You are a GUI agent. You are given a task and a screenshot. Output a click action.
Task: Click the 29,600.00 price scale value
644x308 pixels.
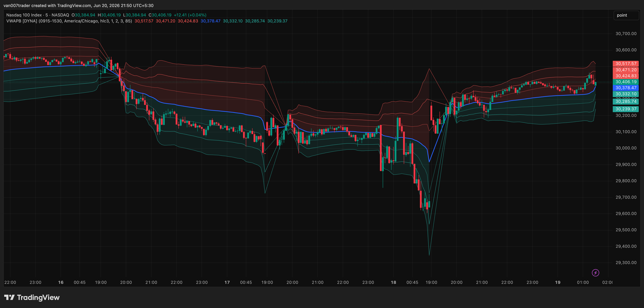626,213
